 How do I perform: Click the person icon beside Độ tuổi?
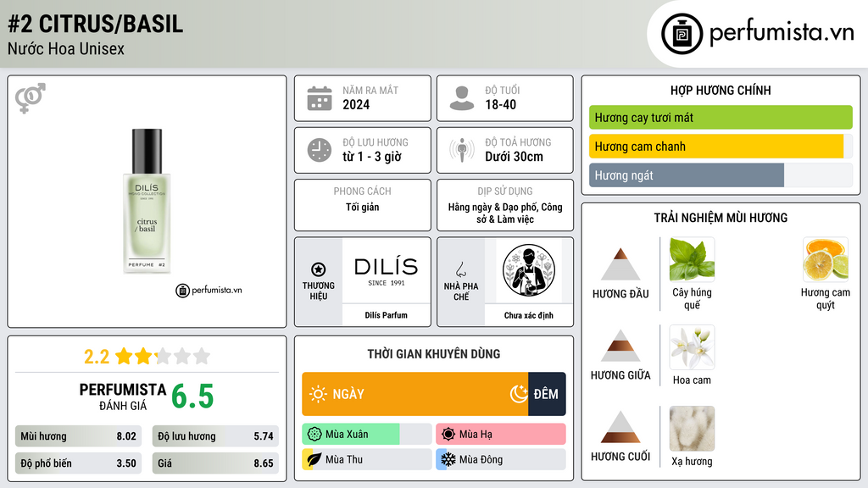click(x=462, y=98)
